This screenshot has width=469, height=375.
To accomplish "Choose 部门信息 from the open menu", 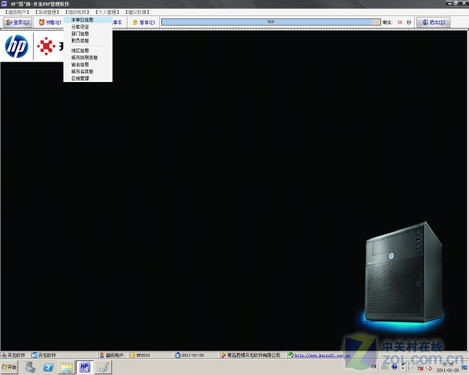I will [80, 34].
